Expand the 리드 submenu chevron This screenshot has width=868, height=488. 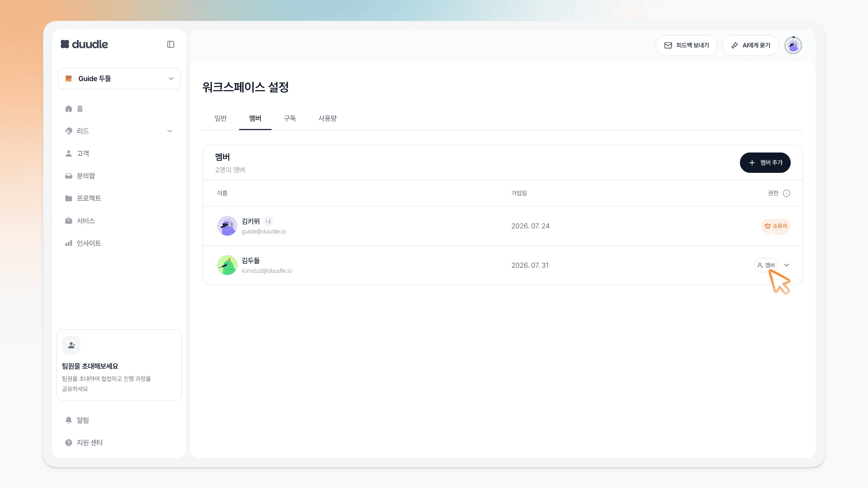(x=170, y=131)
